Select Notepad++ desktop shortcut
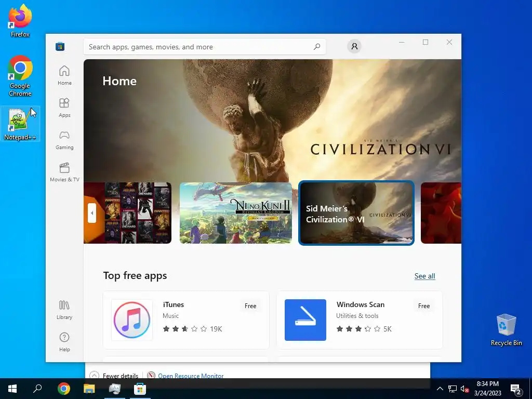 (20, 124)
